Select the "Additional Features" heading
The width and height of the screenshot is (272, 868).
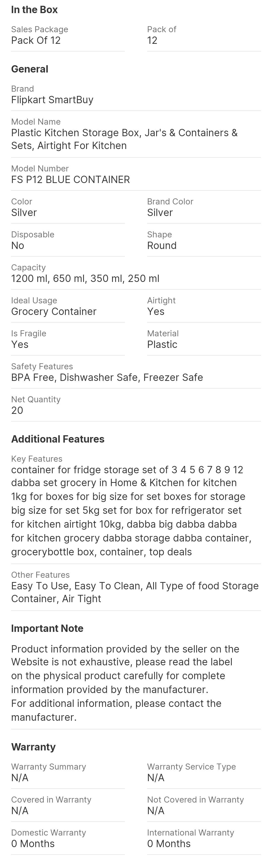tap(58, 439)
